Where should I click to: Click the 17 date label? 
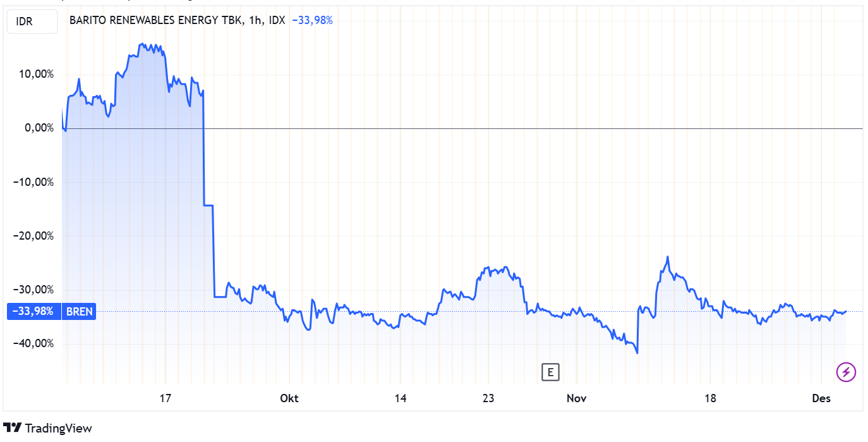166,398
